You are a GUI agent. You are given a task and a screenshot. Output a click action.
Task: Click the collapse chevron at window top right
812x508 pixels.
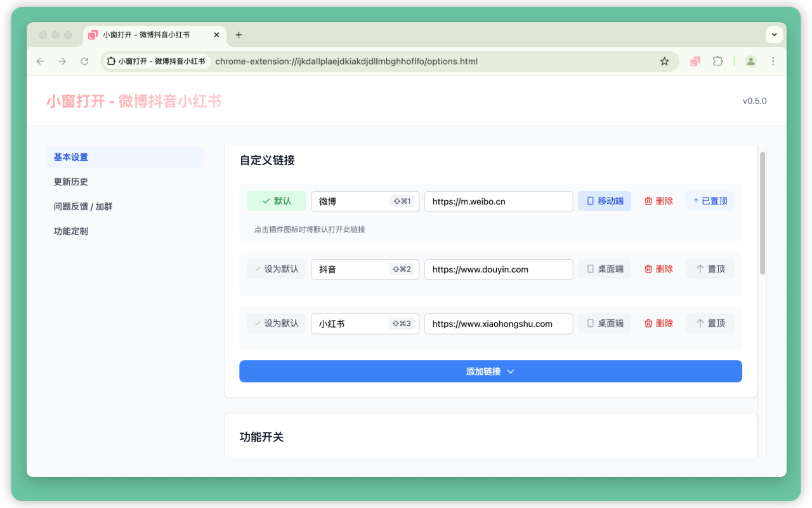tap(774, 35)
